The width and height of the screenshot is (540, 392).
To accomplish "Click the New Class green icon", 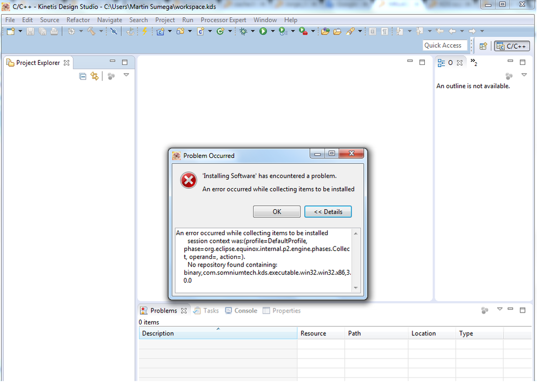I will coord(221,31).
